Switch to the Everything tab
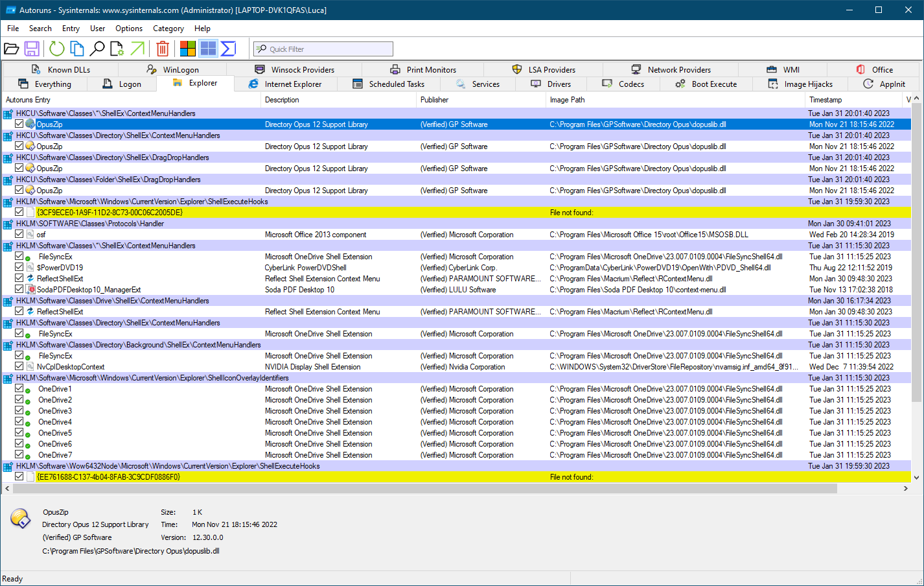 pos(45,84)
